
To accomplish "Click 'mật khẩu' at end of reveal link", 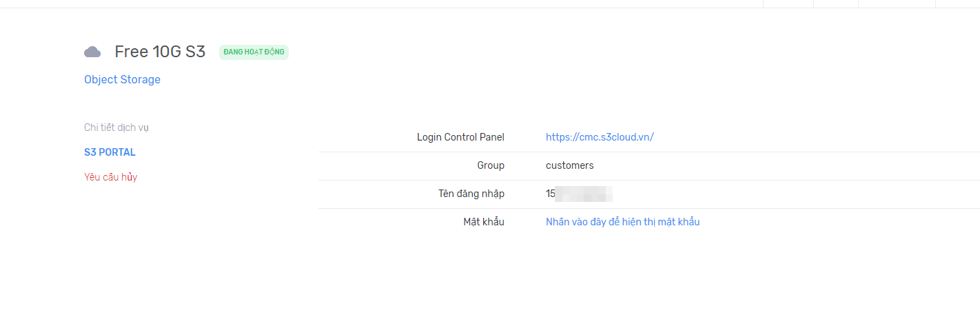I will pos(678,222).
